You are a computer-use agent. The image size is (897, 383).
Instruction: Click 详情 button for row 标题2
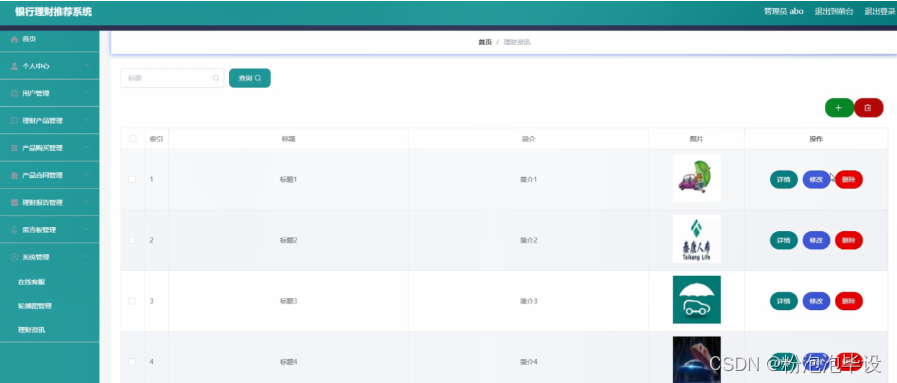[783, 240]
